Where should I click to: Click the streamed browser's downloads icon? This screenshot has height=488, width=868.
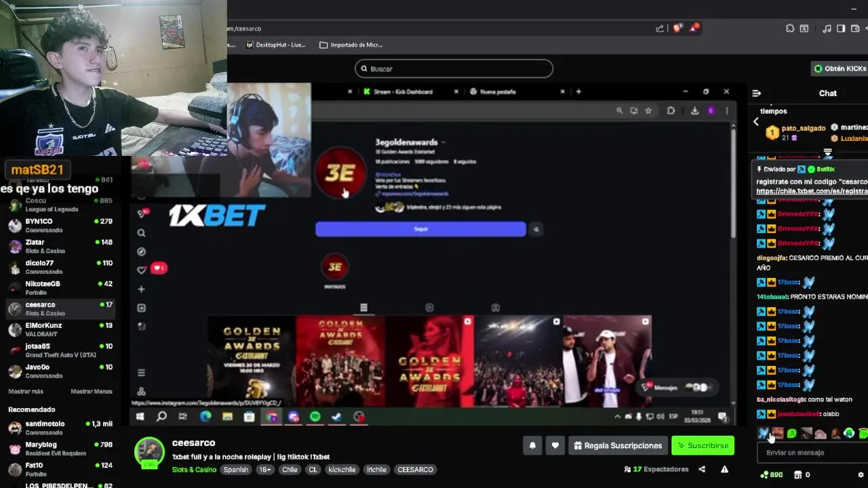pos(694,110)
